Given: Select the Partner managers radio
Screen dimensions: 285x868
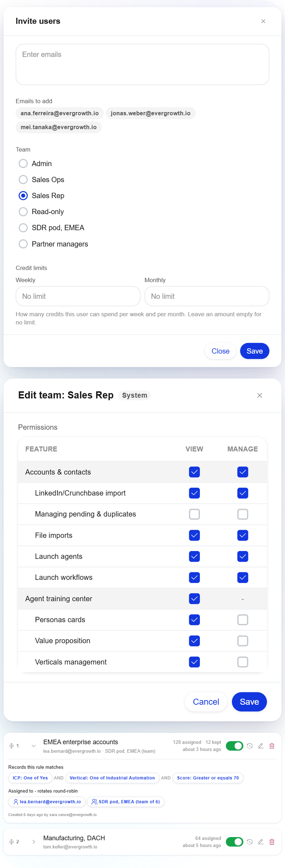Looking at the screenshot, I should pyautogui.click(x=23, y=244).
